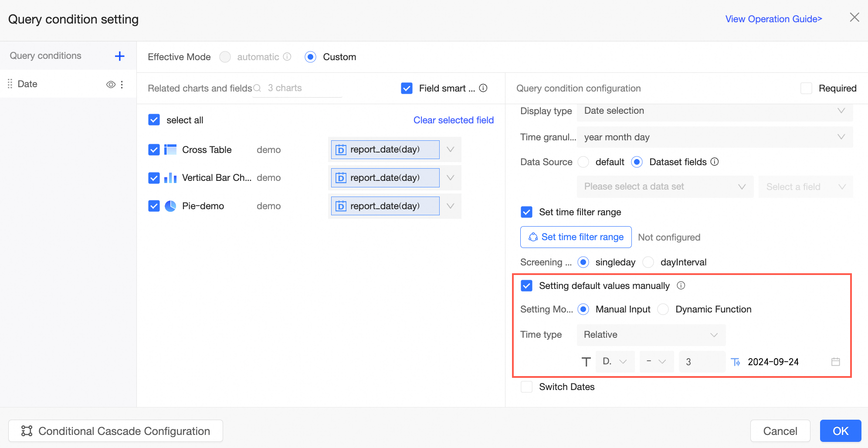Click the info icon next to automatic mode

coord(287,57)
